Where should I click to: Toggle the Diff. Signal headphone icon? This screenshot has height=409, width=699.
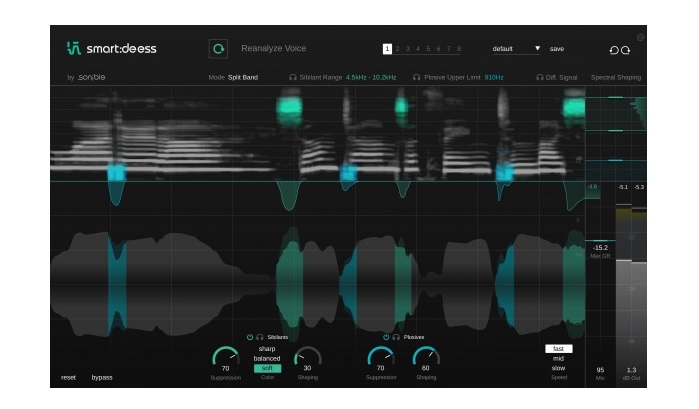(539, 77)
